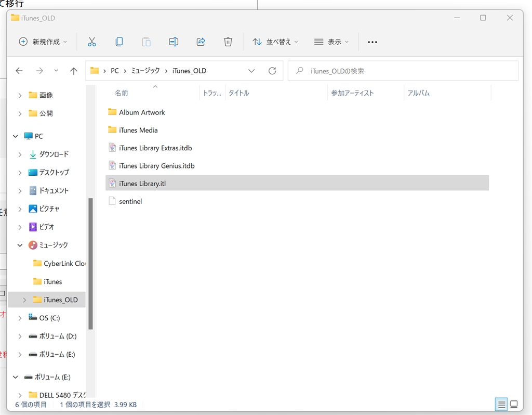Click the Album Artwork folder icon
The image size is (532, 415).
[x=112, y=112]
